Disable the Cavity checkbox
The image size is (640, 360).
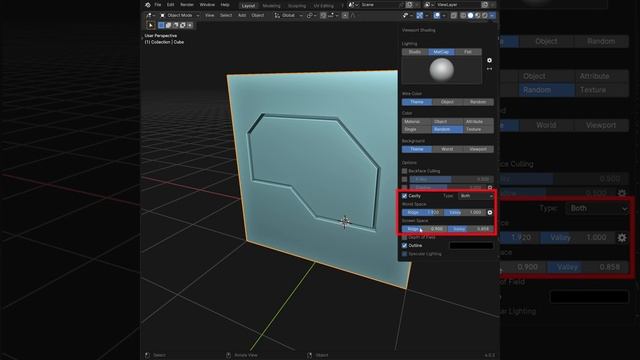404,196
